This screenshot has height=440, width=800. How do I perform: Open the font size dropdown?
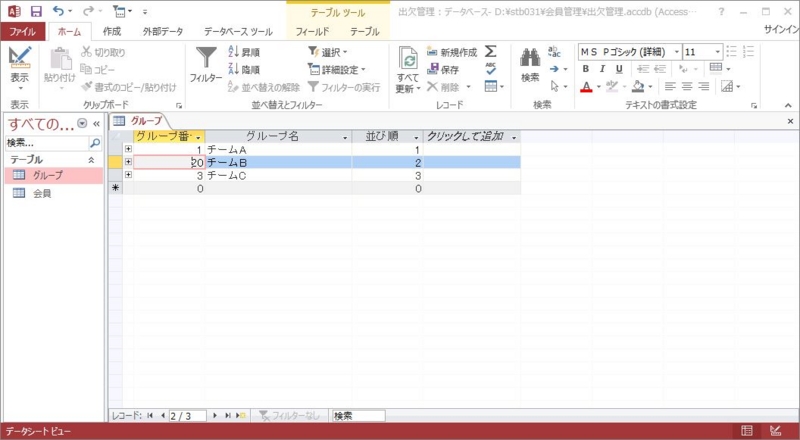point(717,52)
